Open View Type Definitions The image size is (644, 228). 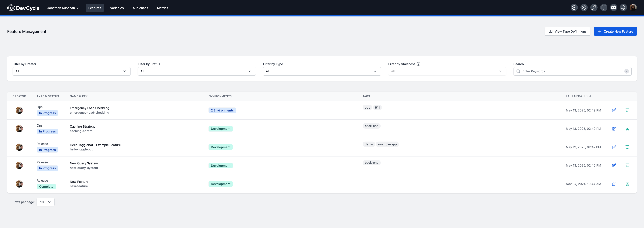coord(567,31)
